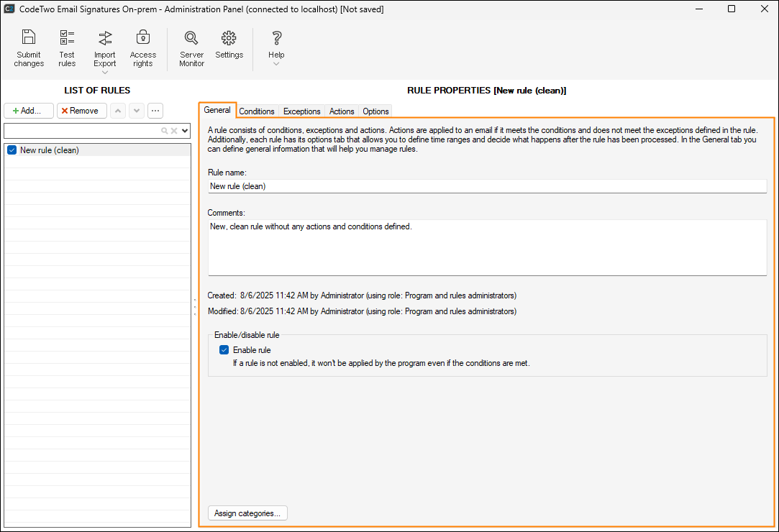Click the Remove rule button

click(81, 111)
